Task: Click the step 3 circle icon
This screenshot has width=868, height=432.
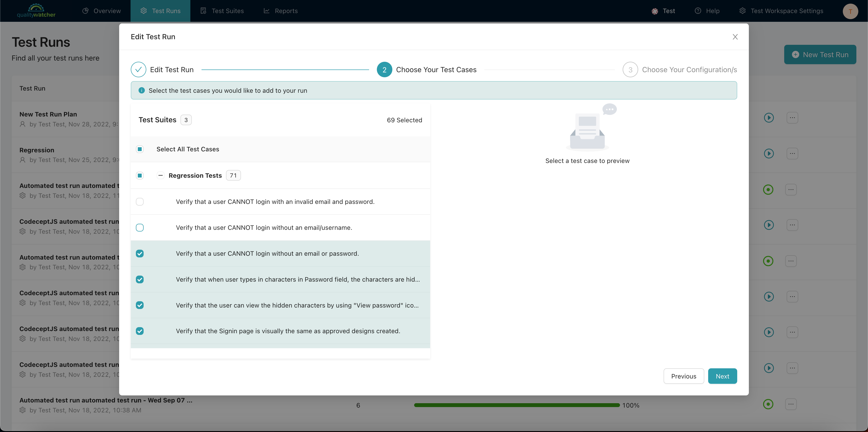Action: (x=630, y=70)
